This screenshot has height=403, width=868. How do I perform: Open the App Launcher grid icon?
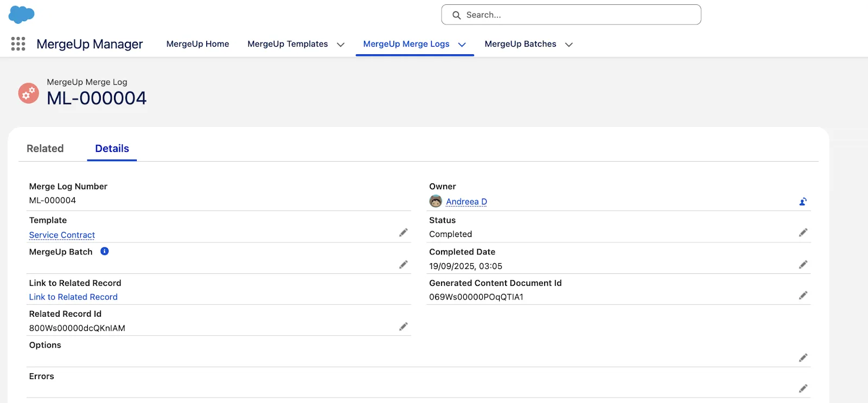coord(18,44)
